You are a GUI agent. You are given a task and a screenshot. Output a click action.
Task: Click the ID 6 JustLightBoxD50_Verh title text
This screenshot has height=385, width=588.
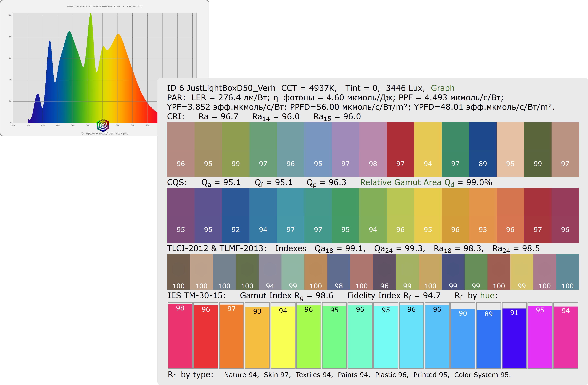coord(221,88)
